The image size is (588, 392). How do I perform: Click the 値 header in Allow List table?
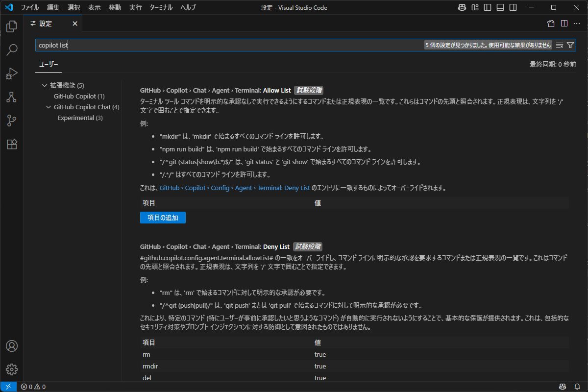coord(318,202)
